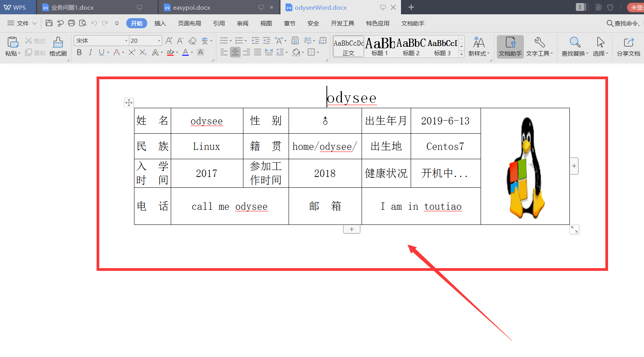
Task: Expand the line spacing dropdown
Action: [286, 52]
